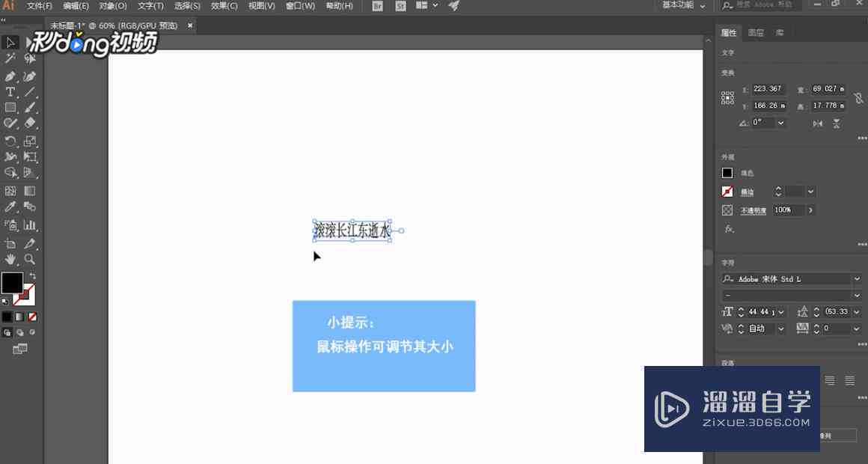
Task: Open the 描边 stroke options link
Action: click(x=748, y=192)
